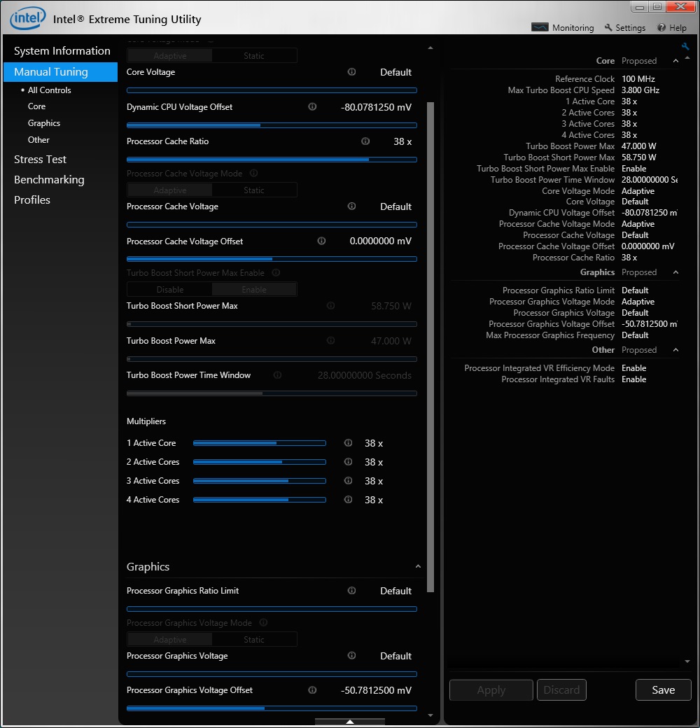Show info for Turbo Boost Short Power Max Enable
Viewport: 700px width, 728px height.
pos(276,272)
